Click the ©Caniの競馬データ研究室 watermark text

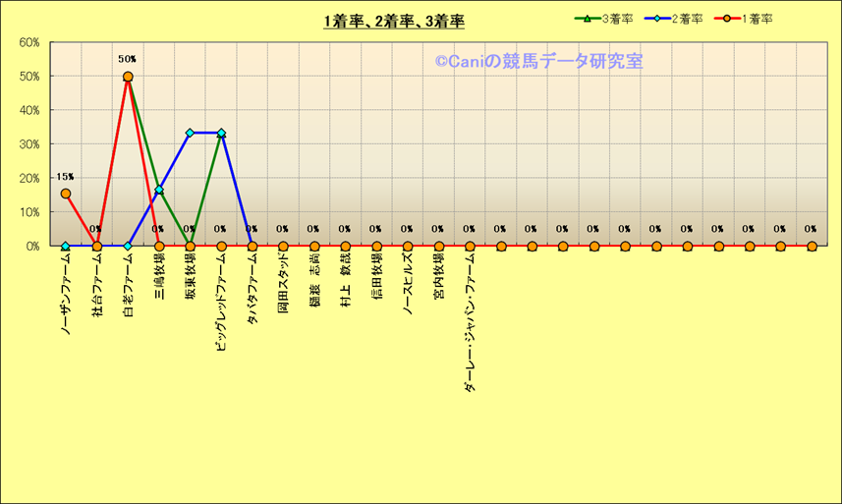[538, 62]
